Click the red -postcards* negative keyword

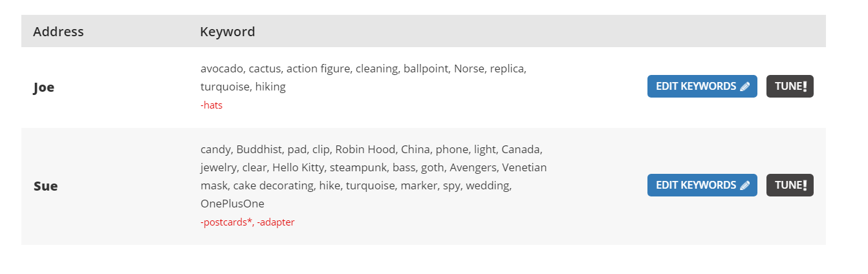click(226, 222)
